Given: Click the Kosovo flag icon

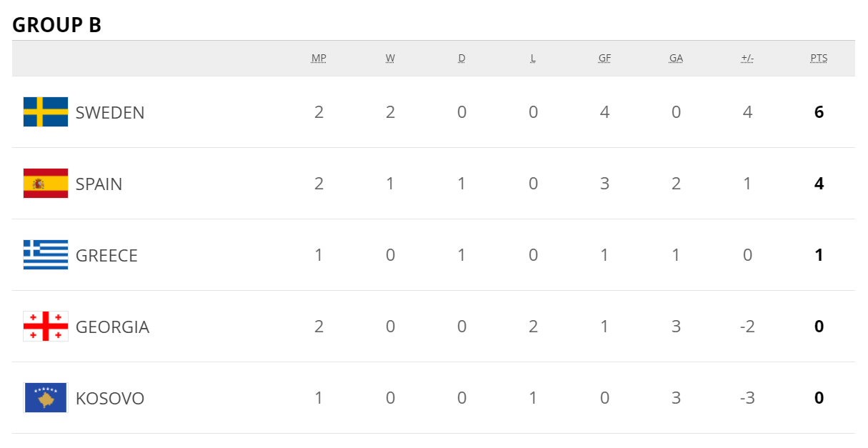Looking at the screenshot, I should (46, 398).
